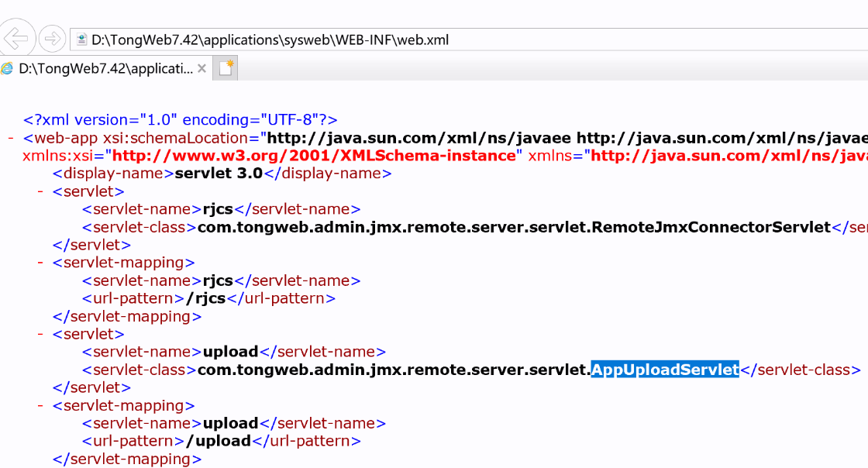Click the xml version="1.0" declaration line
Image resolution: width=868 pixels, height=468 pixels.
pyautogui.click(x=180, y=120)
